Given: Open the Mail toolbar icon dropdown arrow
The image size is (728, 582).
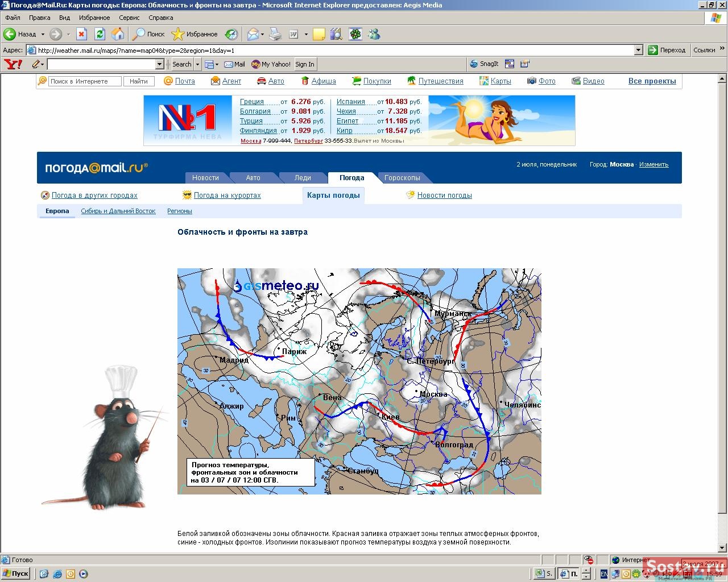Looking at the screenshot, I should click(x=262, y=34).
